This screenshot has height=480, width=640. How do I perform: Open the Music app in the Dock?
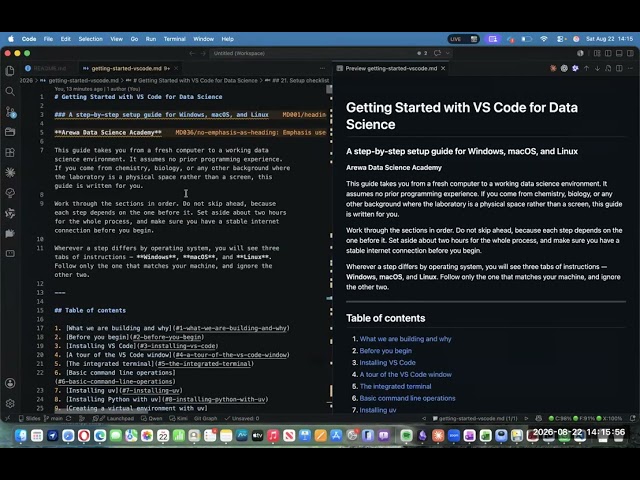tap(273, 436)
